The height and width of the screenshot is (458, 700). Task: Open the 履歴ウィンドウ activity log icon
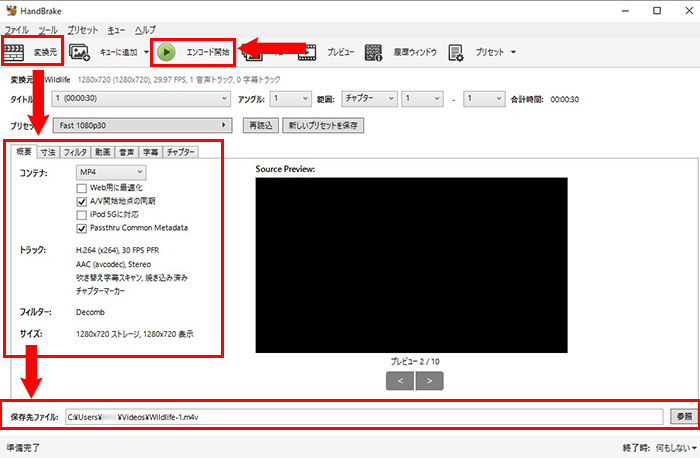click(x=374, y=53)
